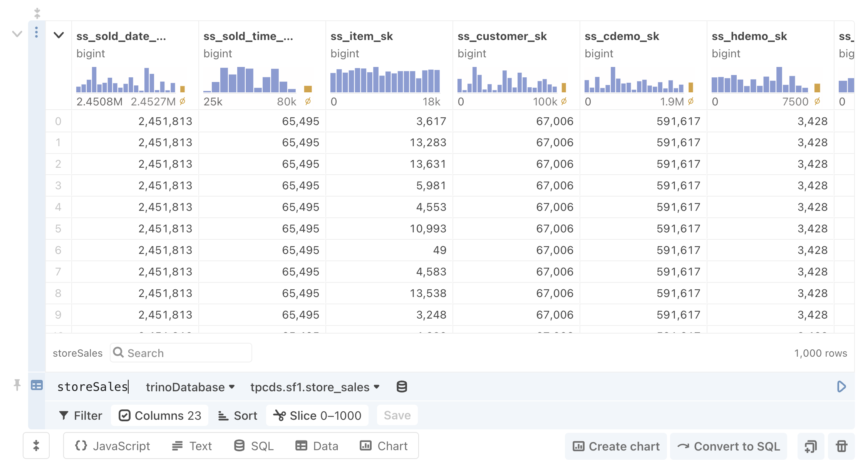Image resolution: width=868 pixels, height=474 pixels.
Task: Duplicate the cell with the copy icon
Action: tap(811, 446)
